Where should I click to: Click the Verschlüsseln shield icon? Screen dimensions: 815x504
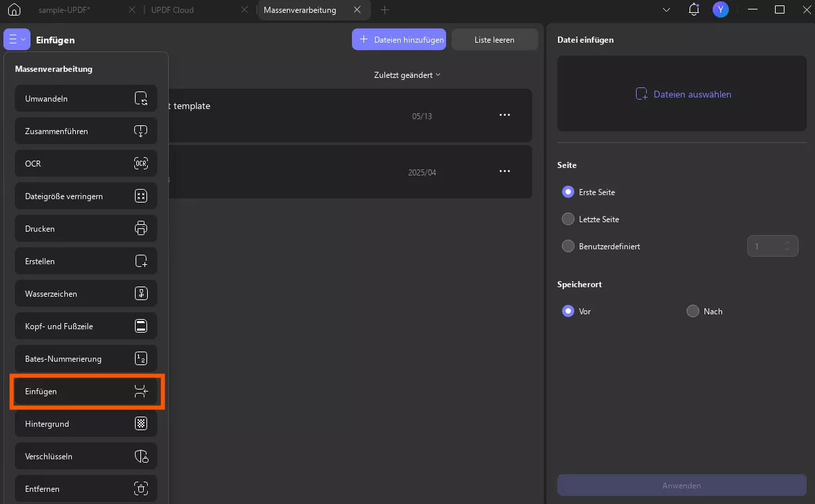(x=141, y=457)
